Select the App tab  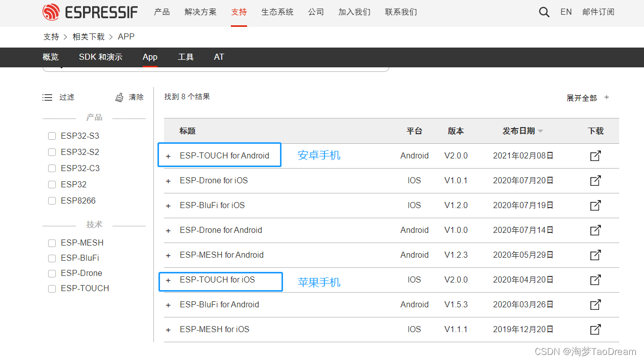[150, 57]
